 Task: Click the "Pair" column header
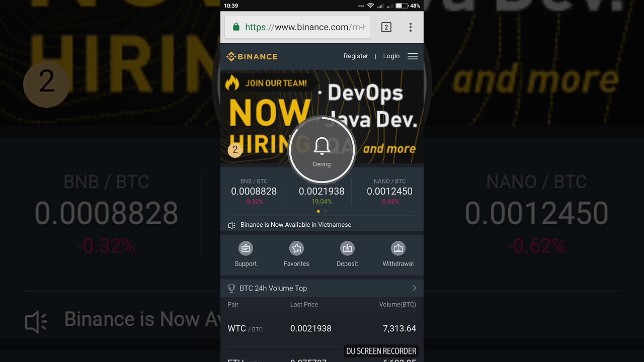233,304
